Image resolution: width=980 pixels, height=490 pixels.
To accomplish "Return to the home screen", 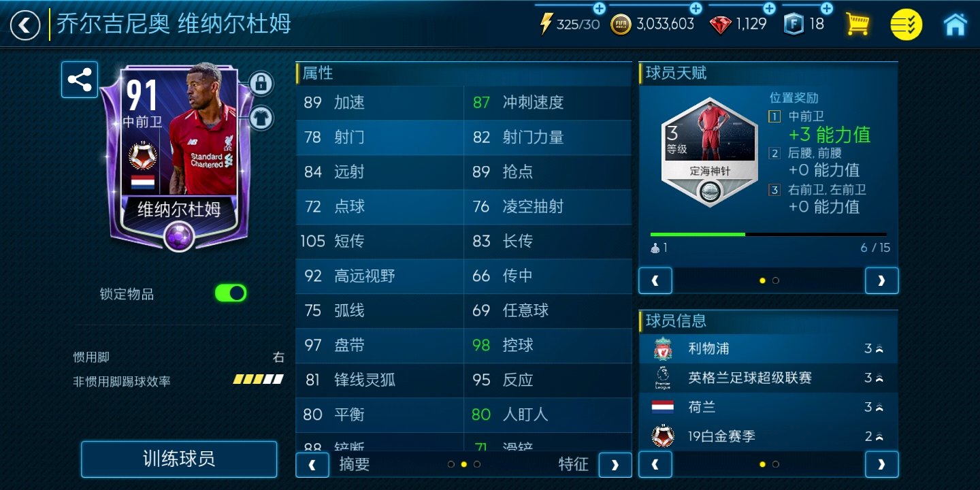I will pyautogui.click(x=955, y=24).
